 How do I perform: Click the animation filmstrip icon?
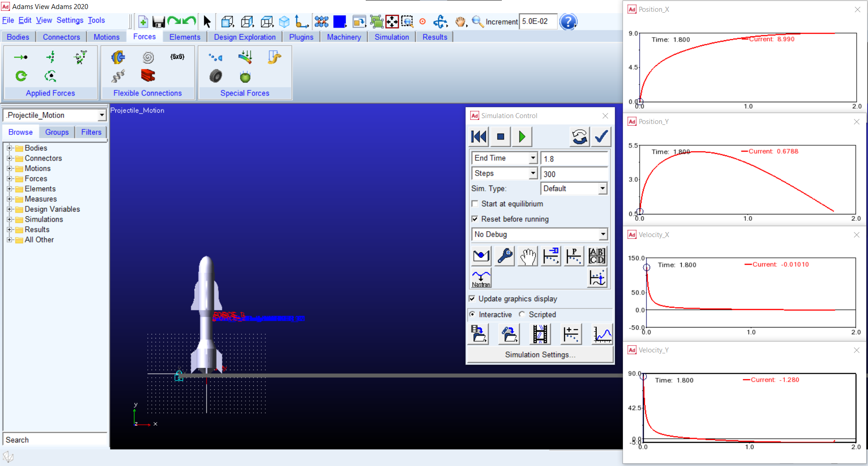[540, 335]
